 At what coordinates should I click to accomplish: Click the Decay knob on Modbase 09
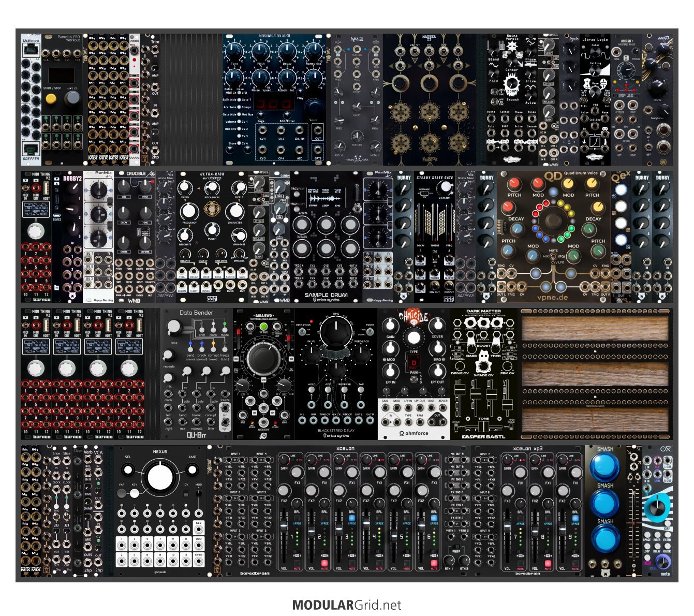point(287,52)
